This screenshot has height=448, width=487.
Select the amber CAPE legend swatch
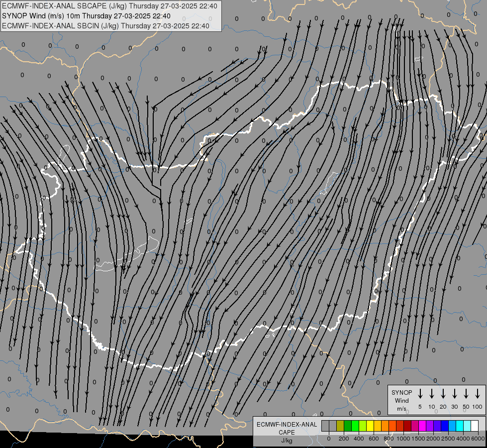coord(378,426)
